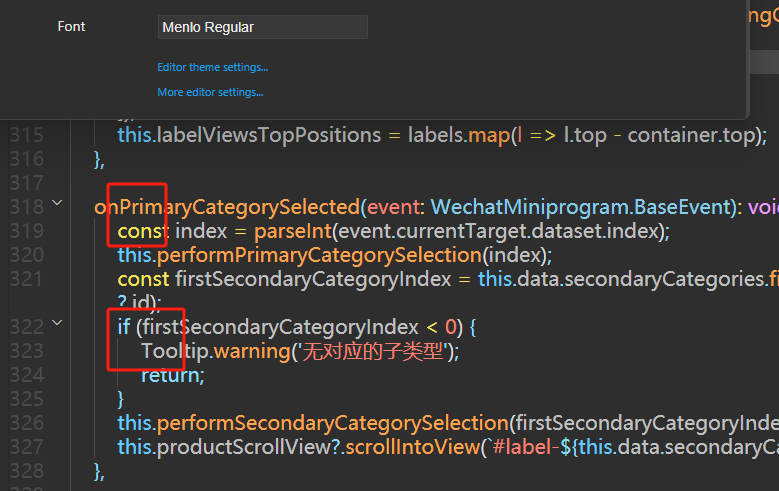Collapse the if block at line 322
The width and height of the screenshot is (779, 491).
pyautogui.click(x=57, y=323)
